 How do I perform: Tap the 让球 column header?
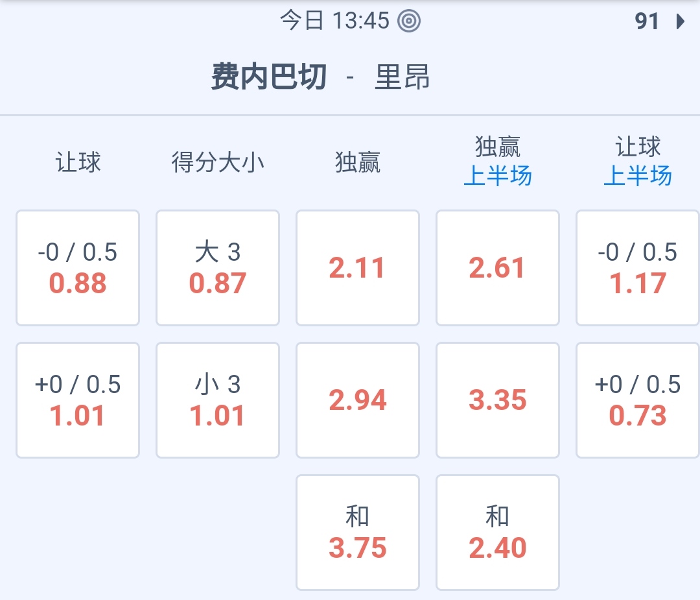78,162
